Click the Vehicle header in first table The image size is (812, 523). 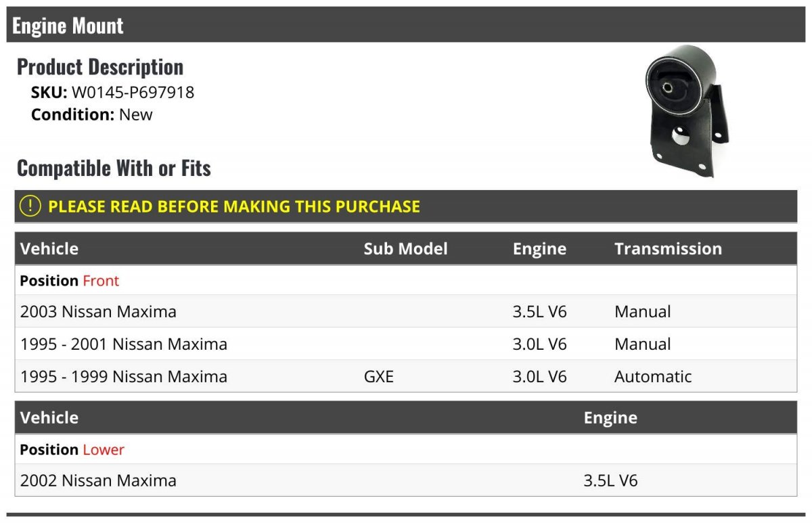pos(49,248)
